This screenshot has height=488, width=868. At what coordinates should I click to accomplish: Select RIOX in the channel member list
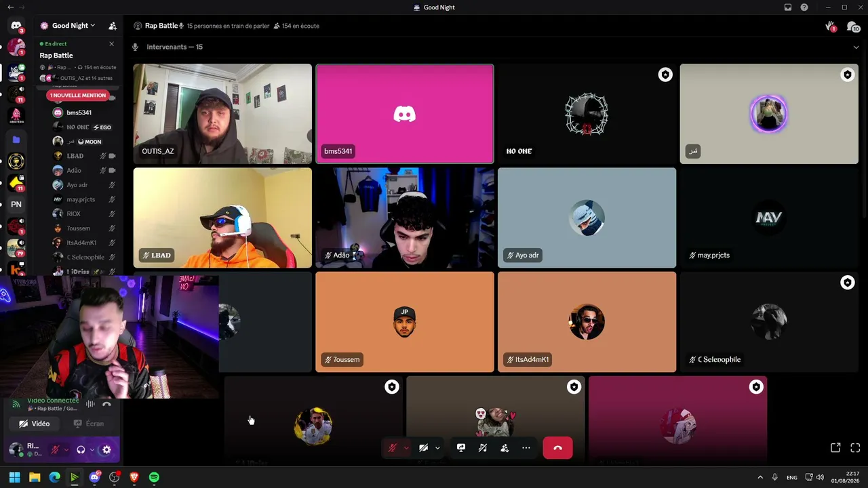click(83, 213)
